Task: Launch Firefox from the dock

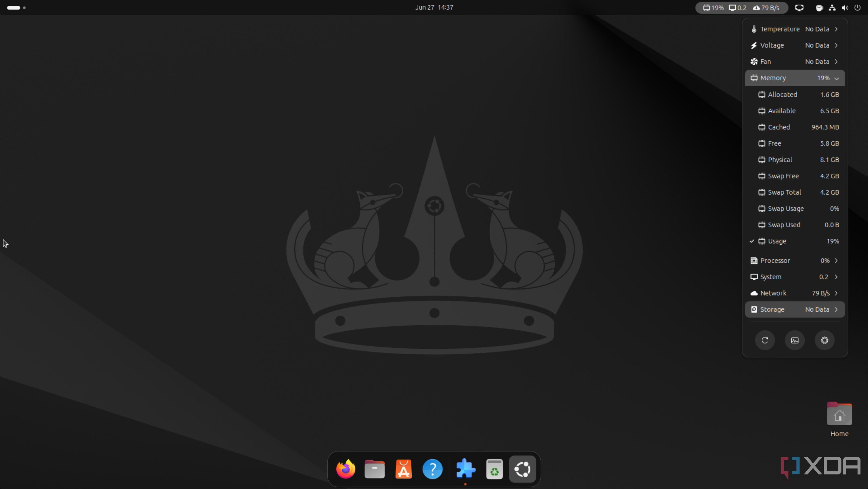Action: pos(346,469)
